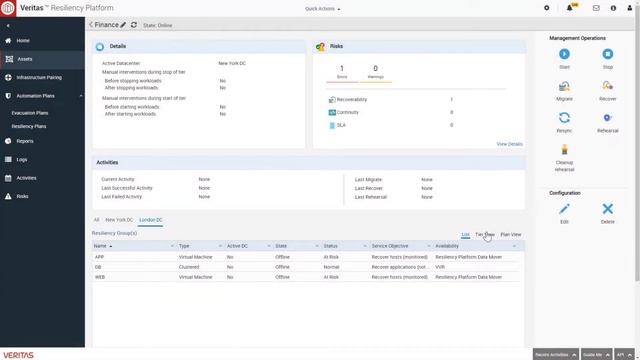Open the user account icon

629,8
